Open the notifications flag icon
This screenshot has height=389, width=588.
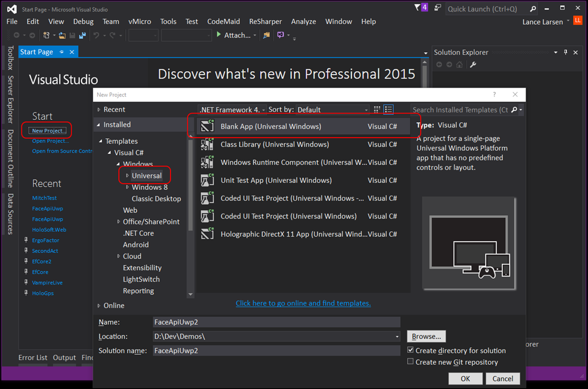[x=417, y=7]
